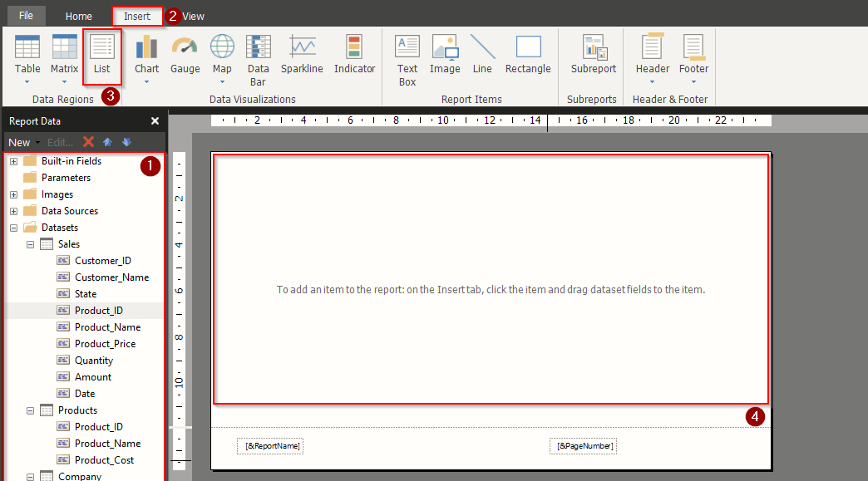This screenshot has height=481, width=868.
Task: Insert a Subreport
Action: pyautogui.click(x=593, y=52)
